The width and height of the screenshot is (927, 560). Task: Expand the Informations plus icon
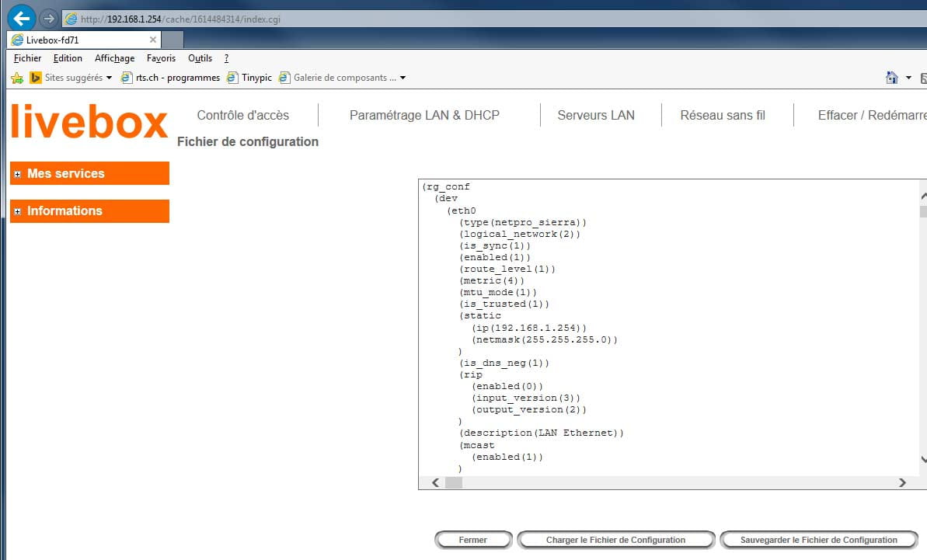coord(18,211)
